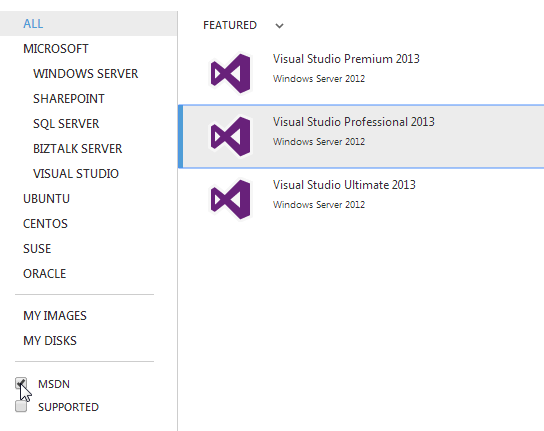Viewport: 544px width, 431px height.
Task: Select the ORACLE category
Action: coord(44,273)
